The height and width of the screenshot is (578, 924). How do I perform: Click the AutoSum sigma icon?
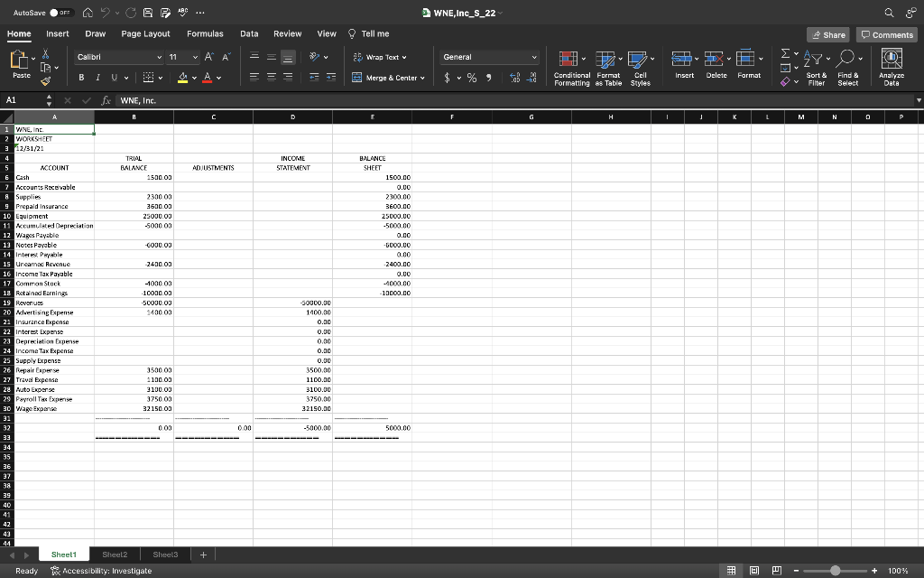(x=786, y=53)
